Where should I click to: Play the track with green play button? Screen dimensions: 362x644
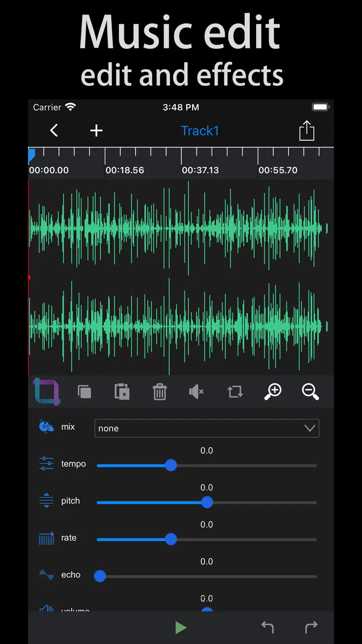point(181,628)
